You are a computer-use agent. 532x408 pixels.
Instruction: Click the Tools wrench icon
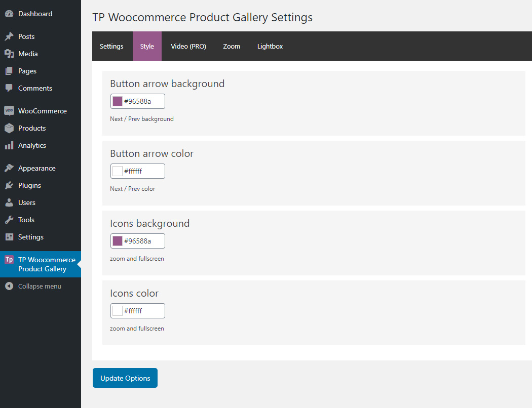(9, 220)
